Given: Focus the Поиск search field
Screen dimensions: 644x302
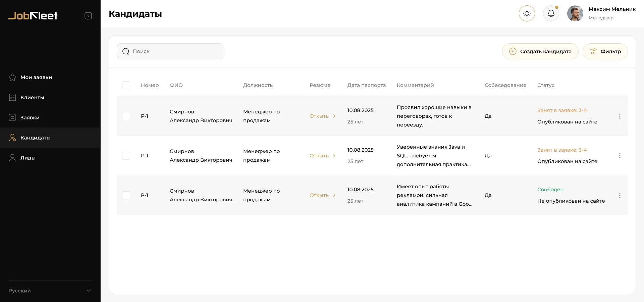Looking at the screenshot, I should point(174,51).
